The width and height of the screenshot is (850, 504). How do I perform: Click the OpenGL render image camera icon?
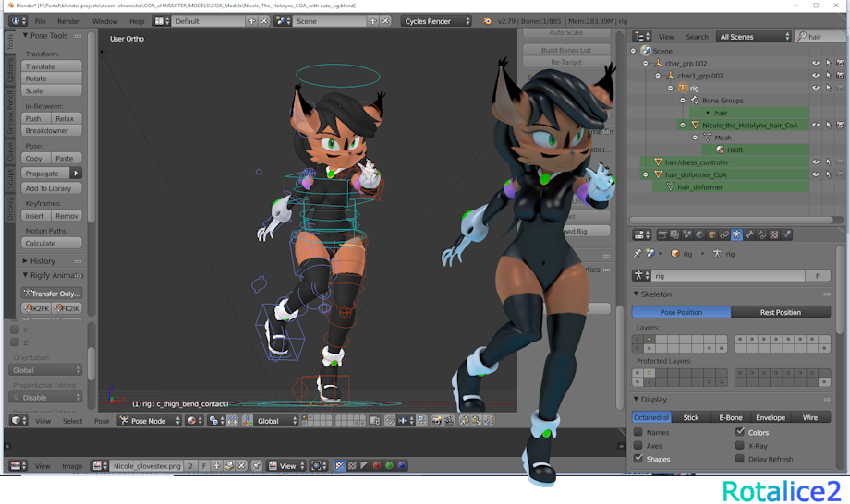pyautogui.click(x=437, y=421)
